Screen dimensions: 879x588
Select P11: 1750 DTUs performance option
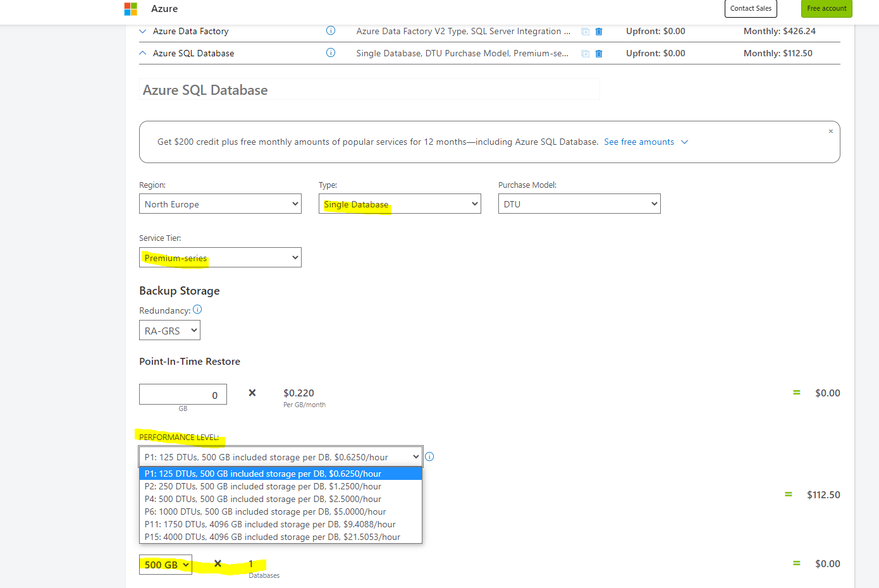pos(280,524)
